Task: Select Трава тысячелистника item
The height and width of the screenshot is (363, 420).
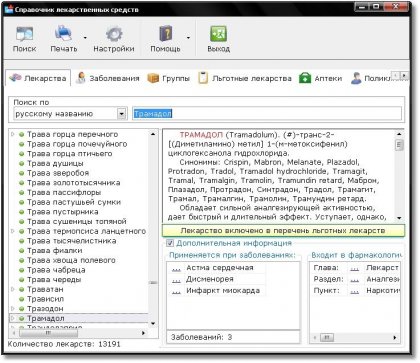Action: click(x=71, y=241)
